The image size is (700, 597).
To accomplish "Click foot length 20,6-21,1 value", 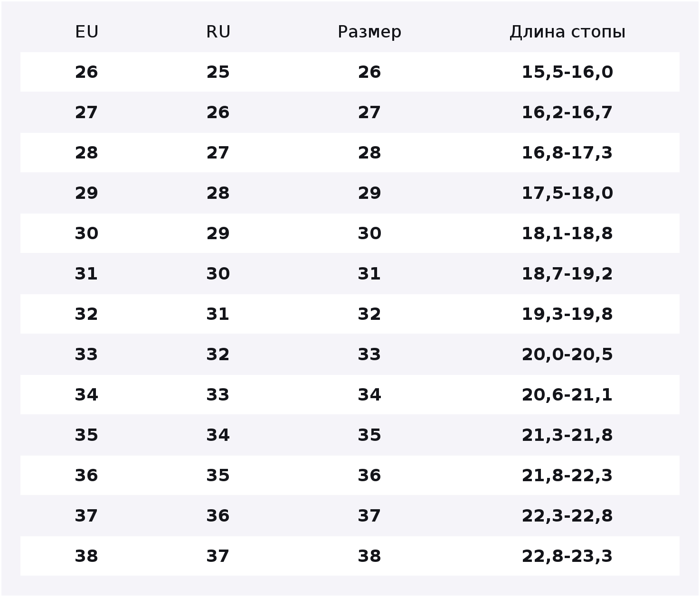I will 567,395.
